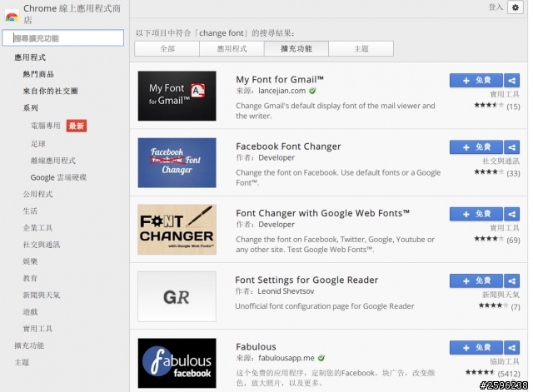Click 協助工具 category under Fabulous
Viewport: 533px width, 392px height.
click(x=505, y=361)
